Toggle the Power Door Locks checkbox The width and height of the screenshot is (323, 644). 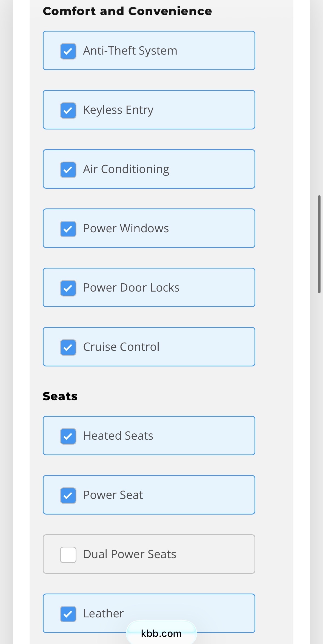pos(68,288)
